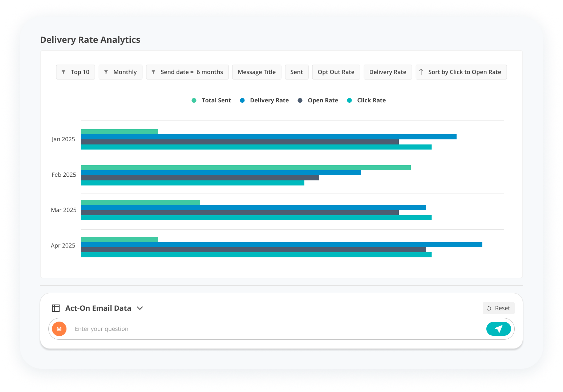This screenshot has width=563, height=392.
Task: Click the orange M user avatar
Action: 59,329
